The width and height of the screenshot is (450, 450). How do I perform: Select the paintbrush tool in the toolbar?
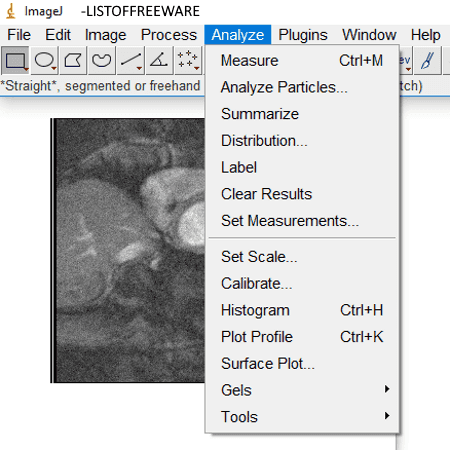coord(428,60)
